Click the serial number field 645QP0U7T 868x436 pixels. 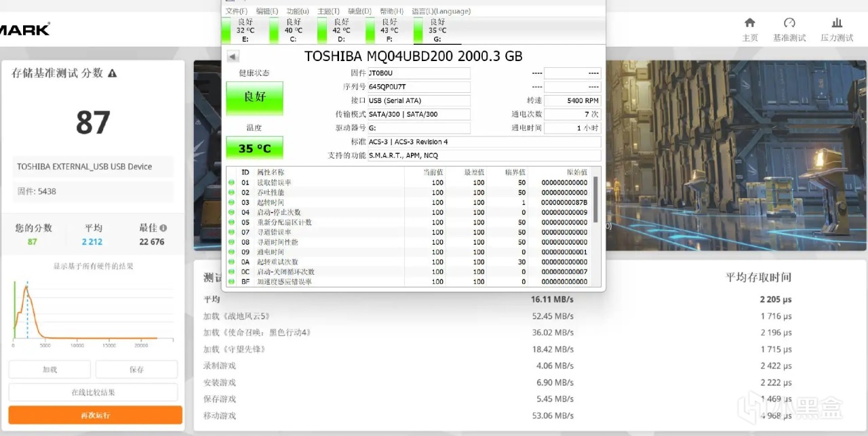tap(418, 87)
